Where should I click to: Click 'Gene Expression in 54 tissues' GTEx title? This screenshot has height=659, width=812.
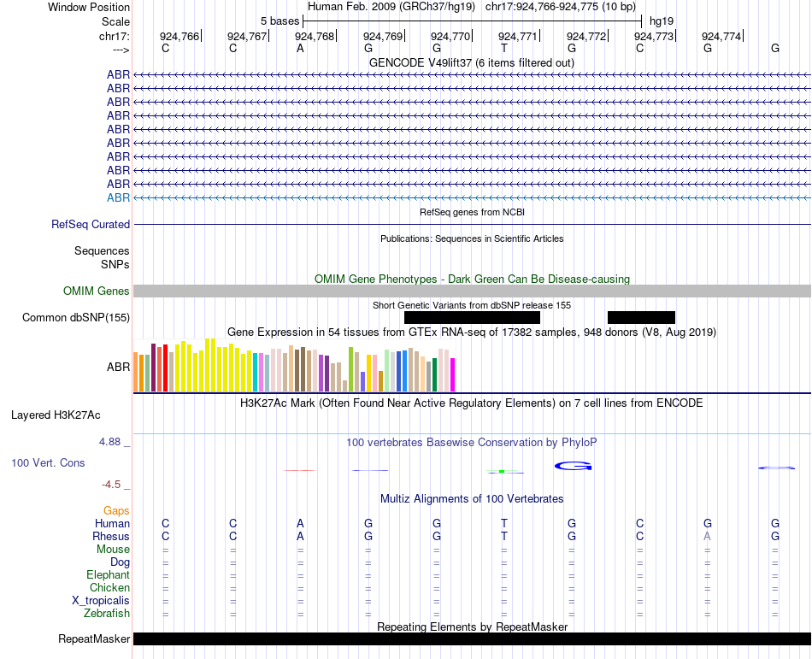point(472,332)
